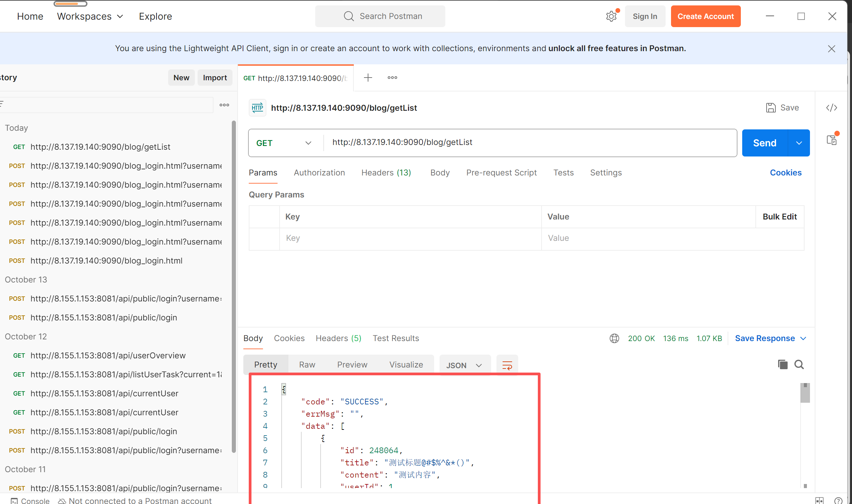Image resolution: width=852 pixels, height=504 pixels.
Task: Open new tab with plus icon
Action: tap(368, 78)
